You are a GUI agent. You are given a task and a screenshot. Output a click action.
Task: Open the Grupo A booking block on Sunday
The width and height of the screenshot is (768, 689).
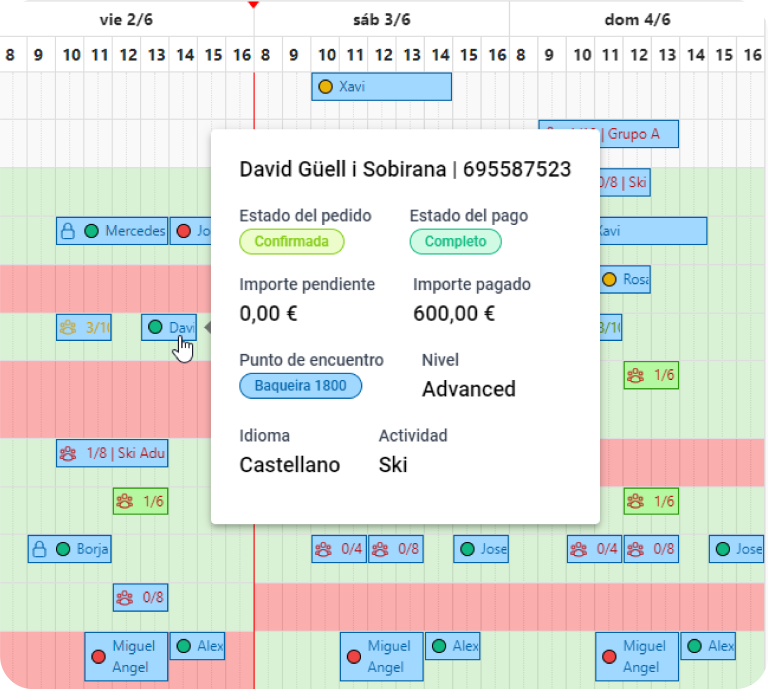608,134
